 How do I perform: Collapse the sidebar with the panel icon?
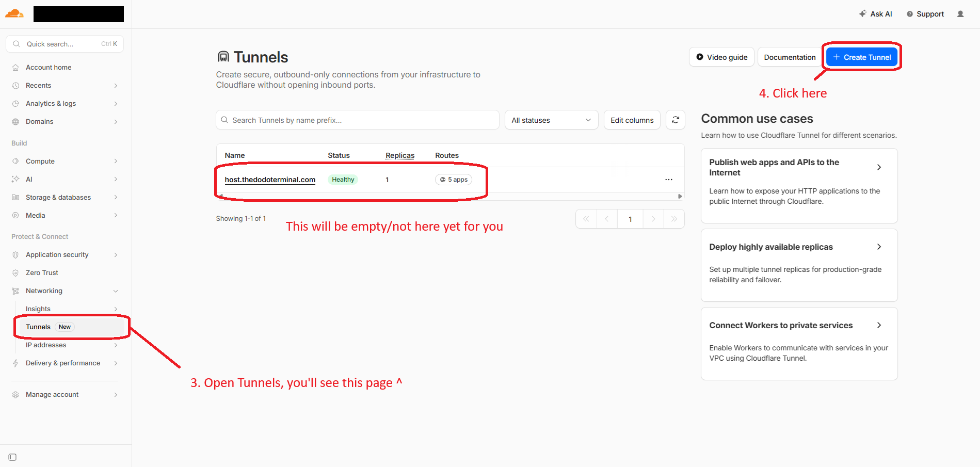[x=13, y=457]
